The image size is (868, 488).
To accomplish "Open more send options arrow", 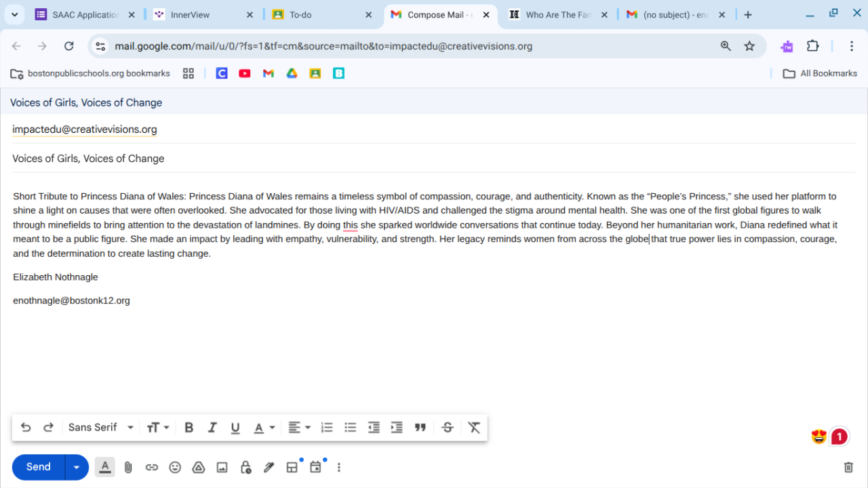I will [77, 467].
